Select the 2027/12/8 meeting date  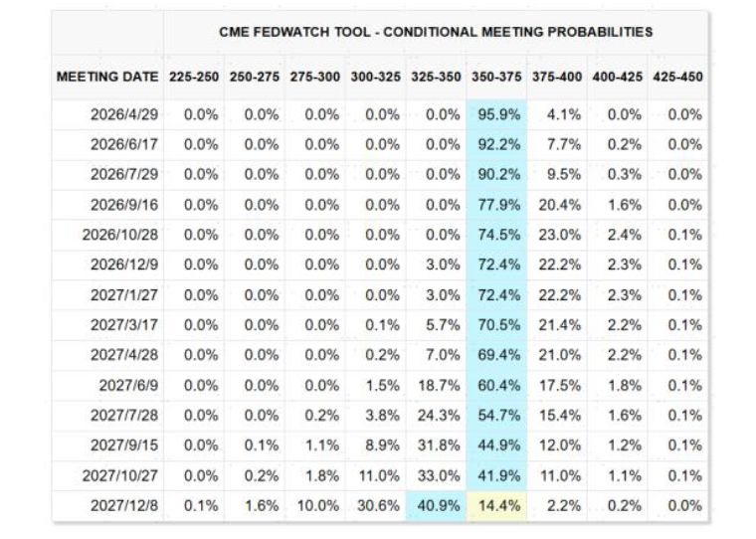123,505
